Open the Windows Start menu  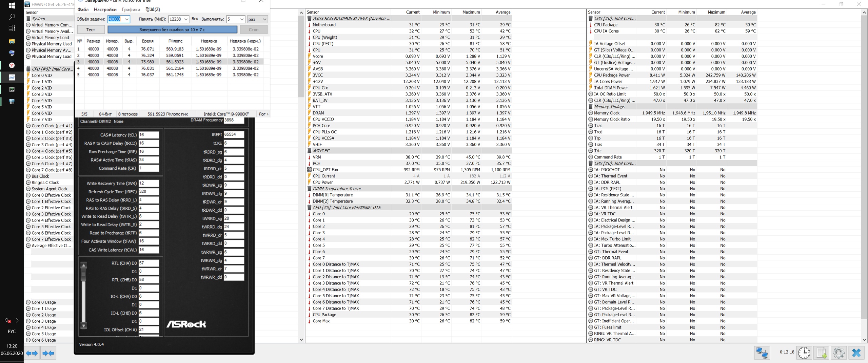12,5
